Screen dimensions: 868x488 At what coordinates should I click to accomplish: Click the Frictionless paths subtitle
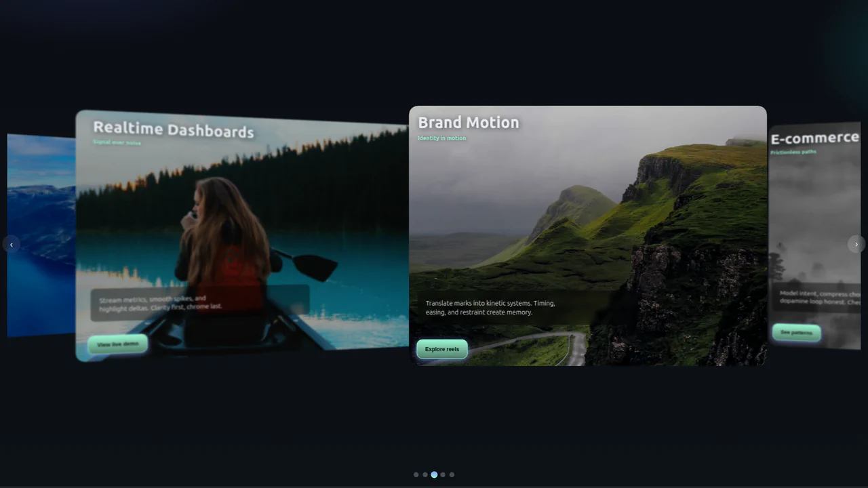(x=793, y=152)
